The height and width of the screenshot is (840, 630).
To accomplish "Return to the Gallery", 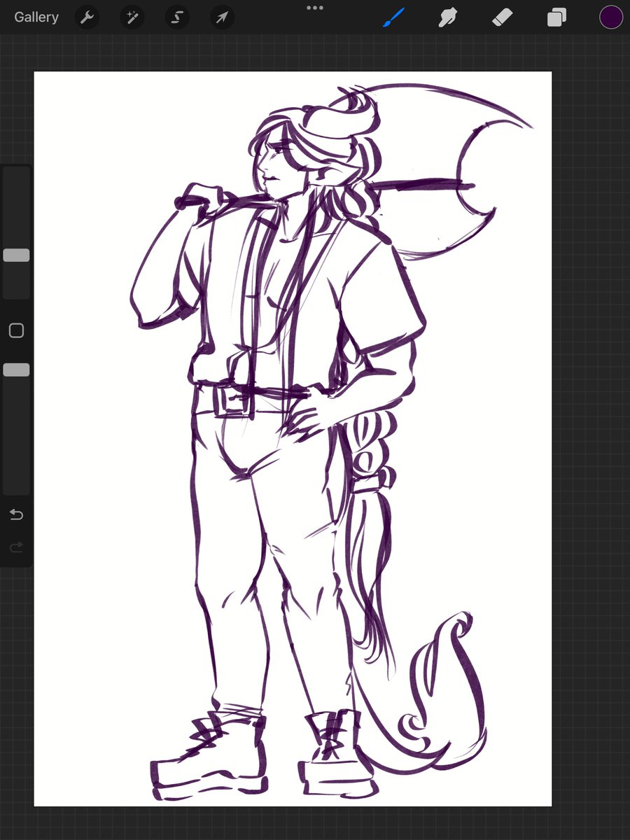I will [x=36, y=17].
